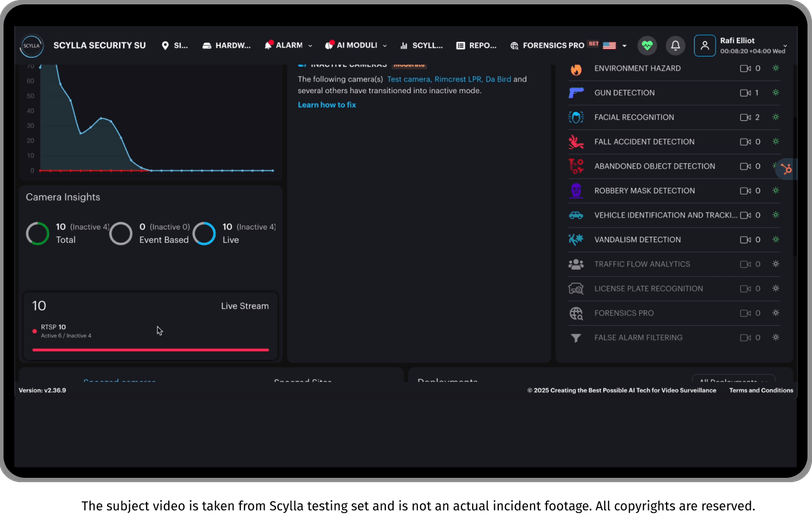Open the Scylla analytics menu item
The image size is (812, 519).
coord(422,46)
